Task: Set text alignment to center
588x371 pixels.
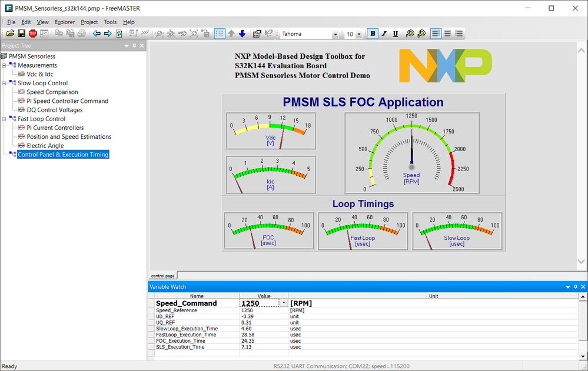Action: (x=447, y=34)
